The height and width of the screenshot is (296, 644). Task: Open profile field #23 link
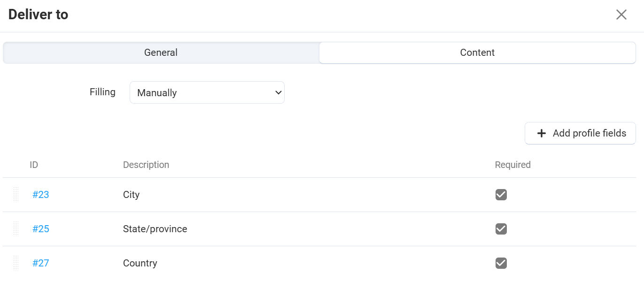[40, 195]
